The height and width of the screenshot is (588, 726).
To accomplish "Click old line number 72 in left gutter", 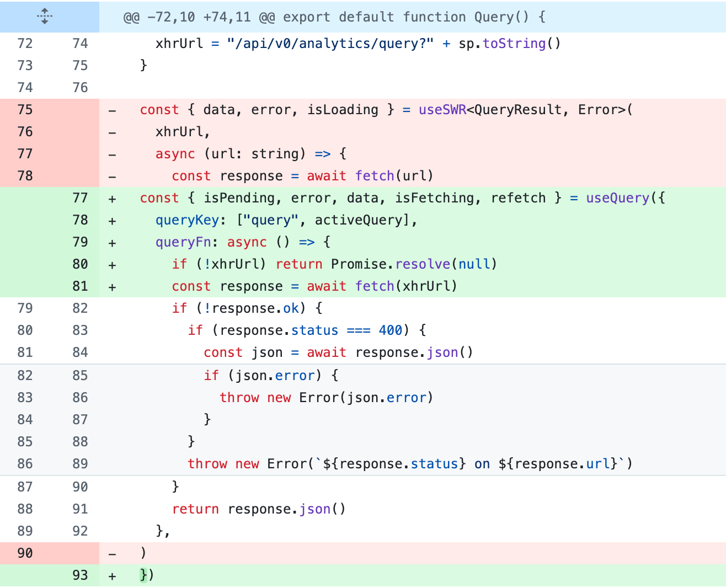I will (x=25, y=43).
